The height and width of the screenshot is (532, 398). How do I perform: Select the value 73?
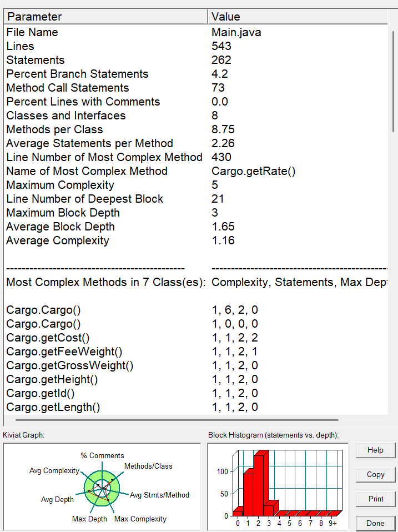tap(218, 88)
